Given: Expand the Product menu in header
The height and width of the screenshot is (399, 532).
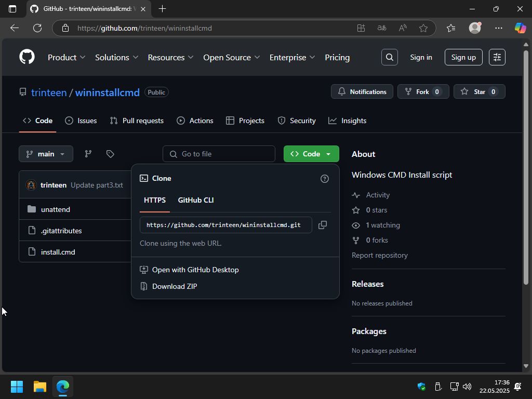Looking at the screenshot, I should pos(67,57).
